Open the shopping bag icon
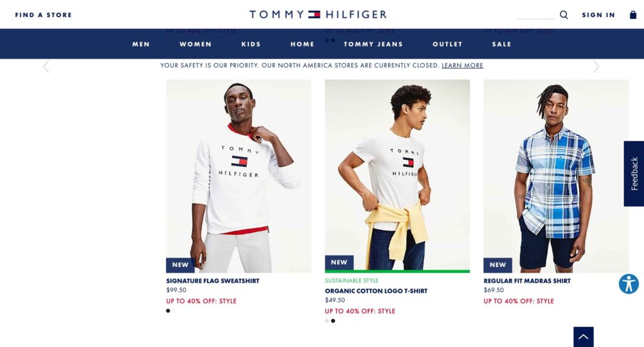The width and height of the screenshot is (644, 347). click(633, 15)
